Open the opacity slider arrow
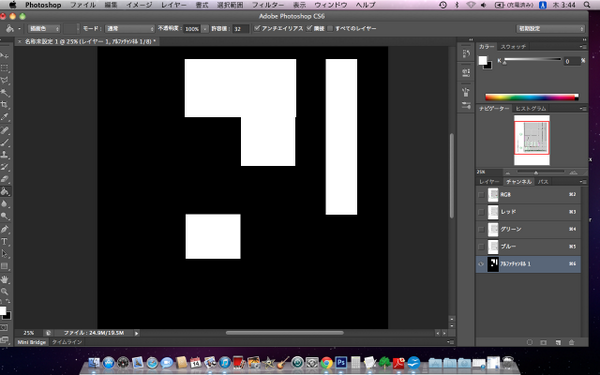 click(x=205, y=29)
